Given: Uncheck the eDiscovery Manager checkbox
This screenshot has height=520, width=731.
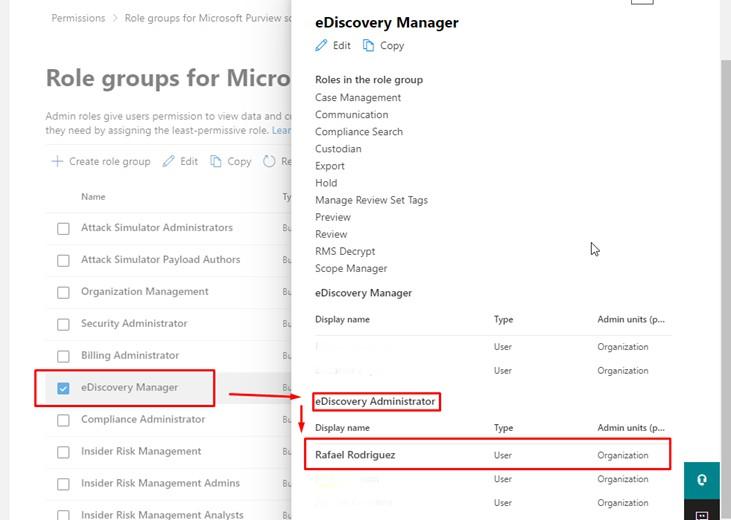Looking at the screenshot, I should coord(63,388).
